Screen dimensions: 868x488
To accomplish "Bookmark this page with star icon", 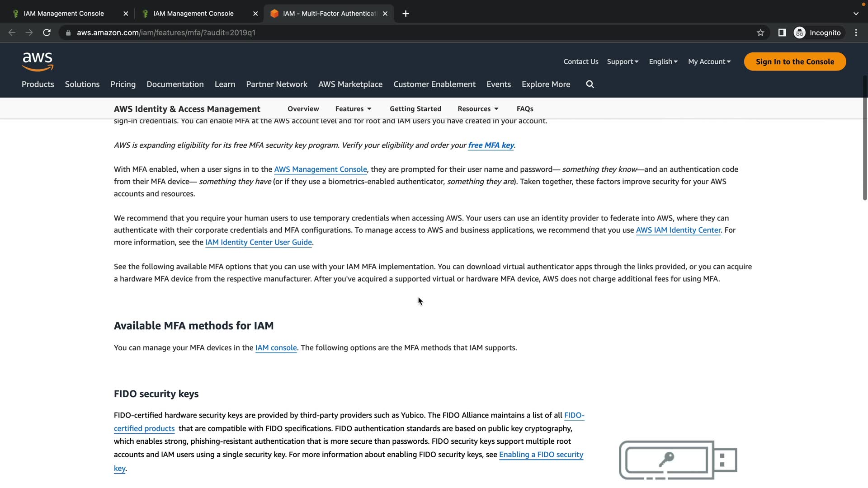I will coord(760,33).
